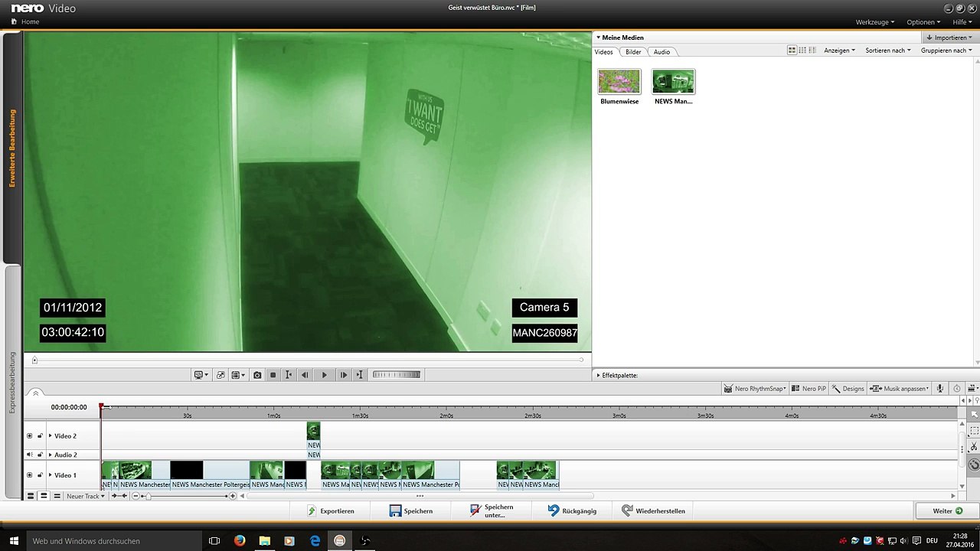Open the Hilfe menu
This screenshot has height=551, width=980.
(x=962, y=22)
